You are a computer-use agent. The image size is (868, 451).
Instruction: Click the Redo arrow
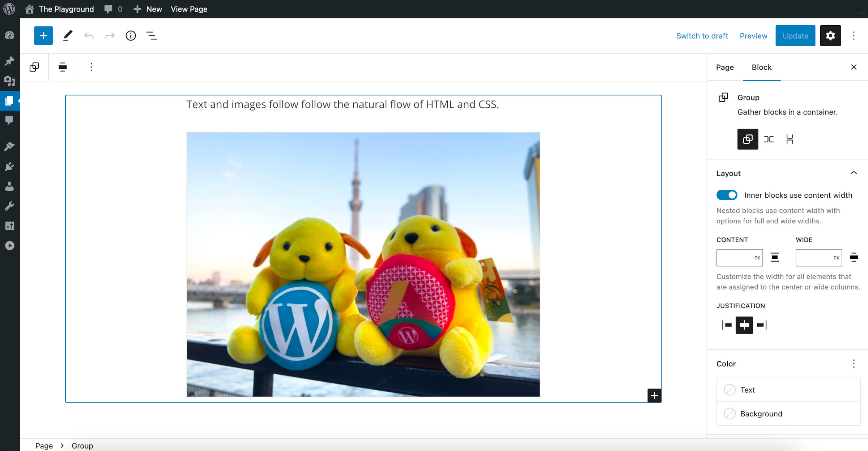pyautogui.click(x=110, y=35)
